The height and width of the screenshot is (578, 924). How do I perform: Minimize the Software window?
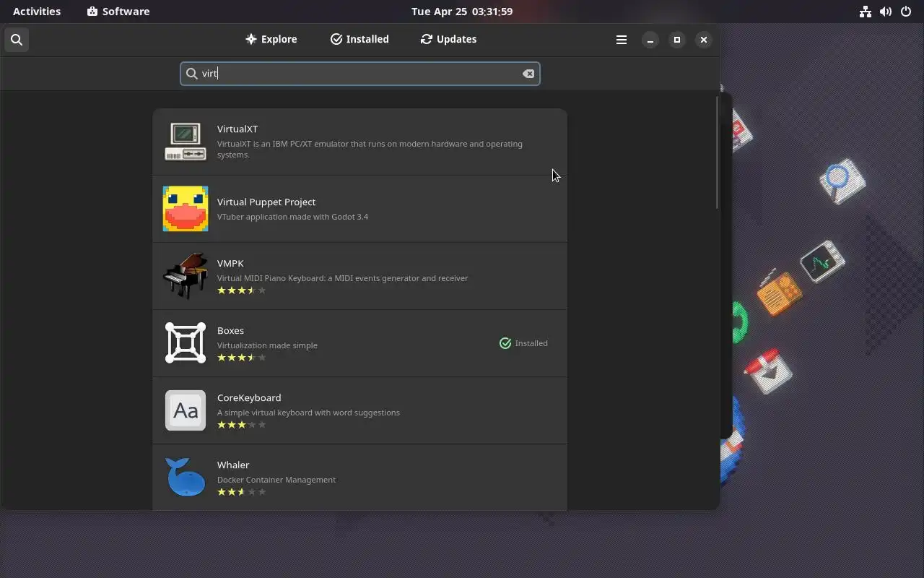[x=650, y=40]
